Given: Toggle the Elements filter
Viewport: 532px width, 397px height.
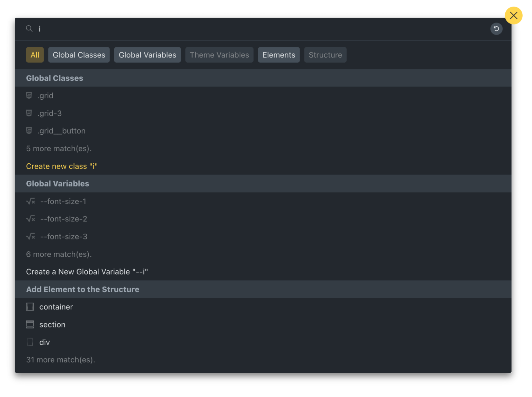Looking at the screenshot, I should click(x=279, y=55).
